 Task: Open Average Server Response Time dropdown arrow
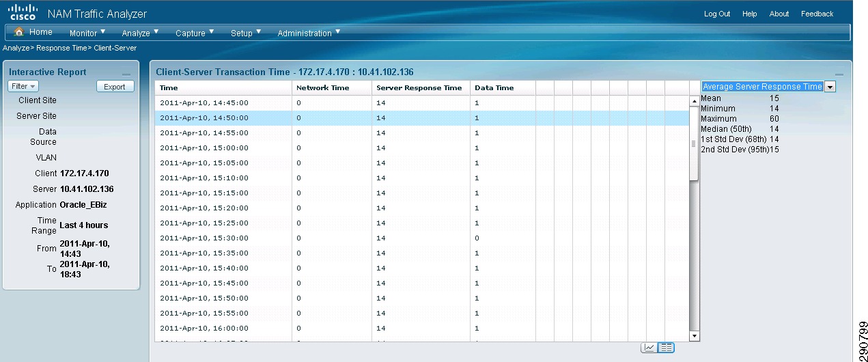pos(830,87)
